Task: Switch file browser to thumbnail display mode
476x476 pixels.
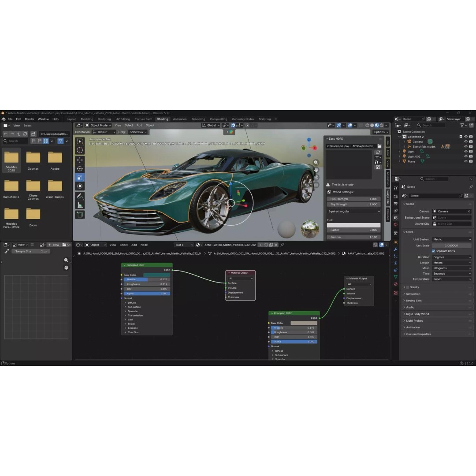Action: click(45, 141)
